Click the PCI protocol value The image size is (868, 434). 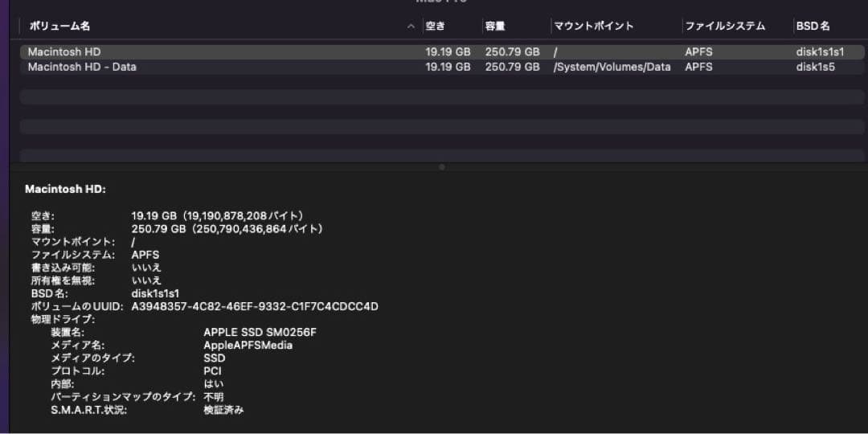pyautogui.click(x=212, y=371)
